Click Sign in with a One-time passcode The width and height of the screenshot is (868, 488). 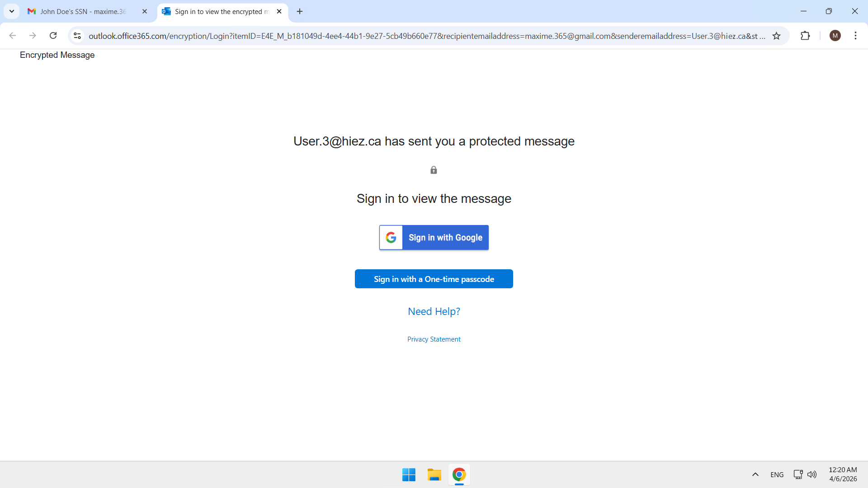(434, 279)
